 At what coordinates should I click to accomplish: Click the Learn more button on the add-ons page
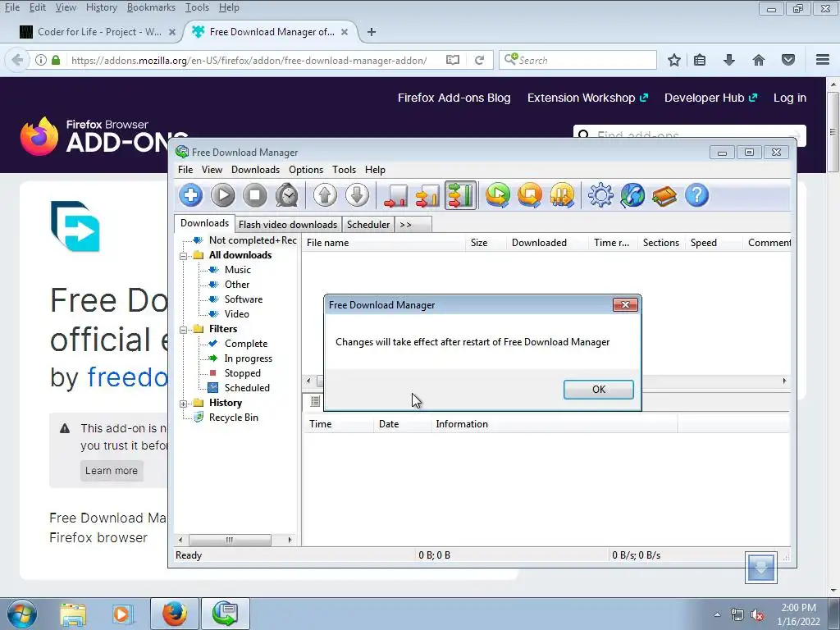point(112,471)
